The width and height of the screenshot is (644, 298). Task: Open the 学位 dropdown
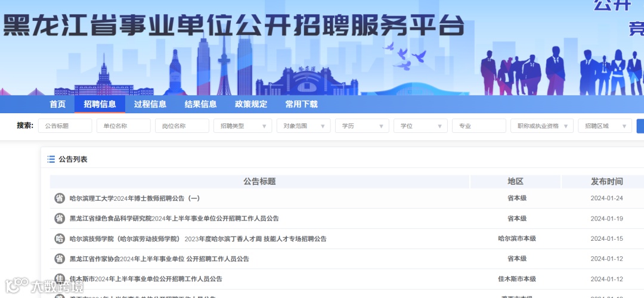(x=420, y=126)
